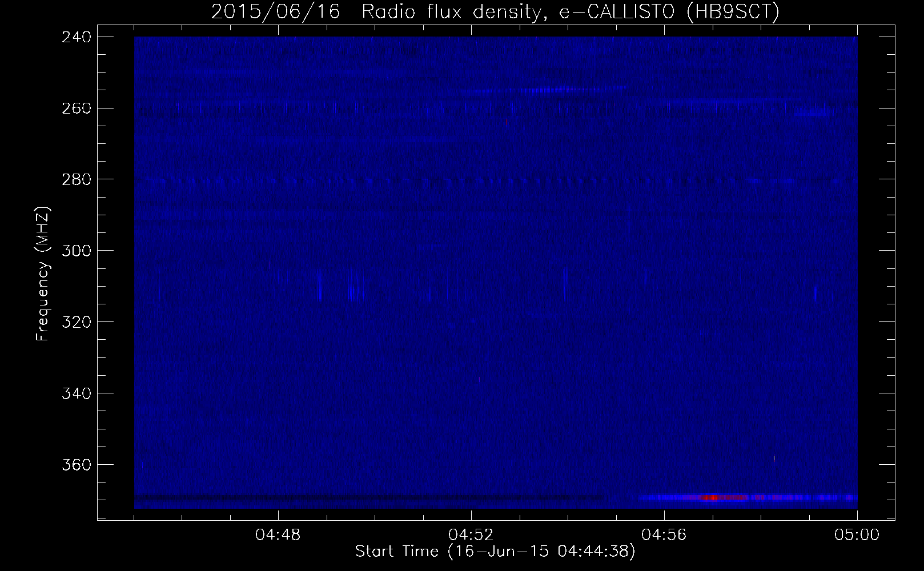This screenshot has height=571, width=924.
Task: Click the 240 frequency tick label
Action: click(75, 37)
